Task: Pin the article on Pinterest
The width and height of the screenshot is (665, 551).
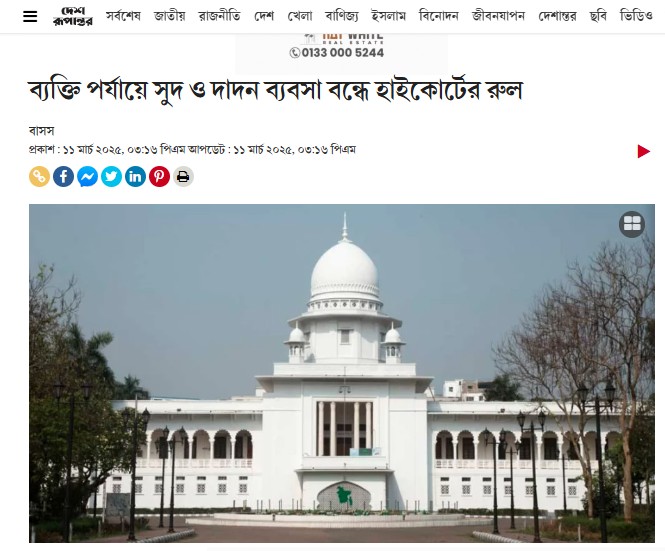Action: pos(159,176)
